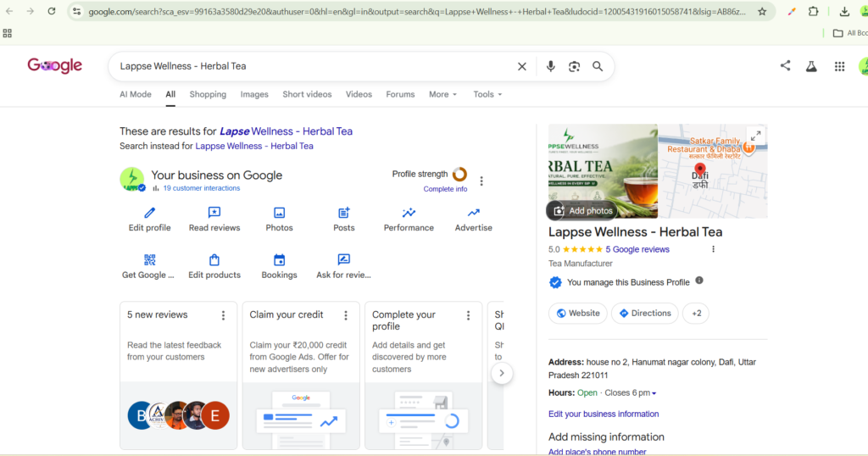
Task: Click Ask for reviews icon
Action: [344, 259]
